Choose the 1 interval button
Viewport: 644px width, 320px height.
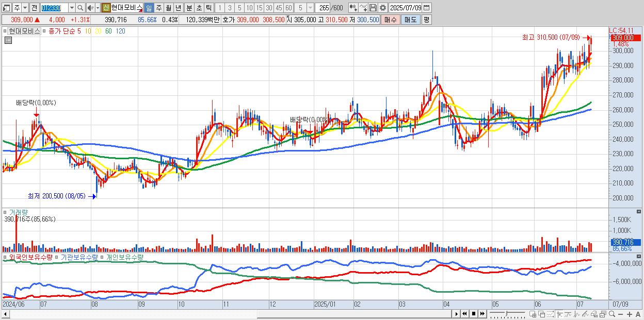(x=220, y=8)
